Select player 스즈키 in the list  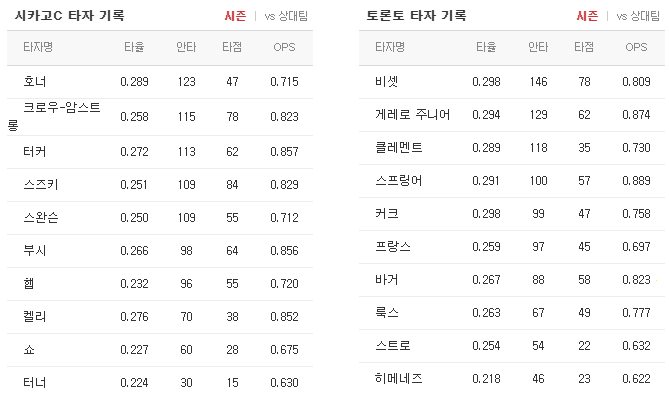click(x=41, y=185)
